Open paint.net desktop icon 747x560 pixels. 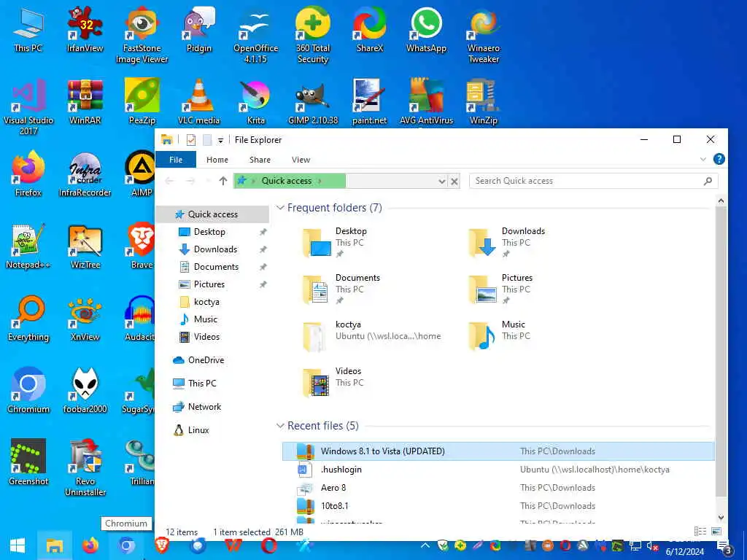click(370, 102)
